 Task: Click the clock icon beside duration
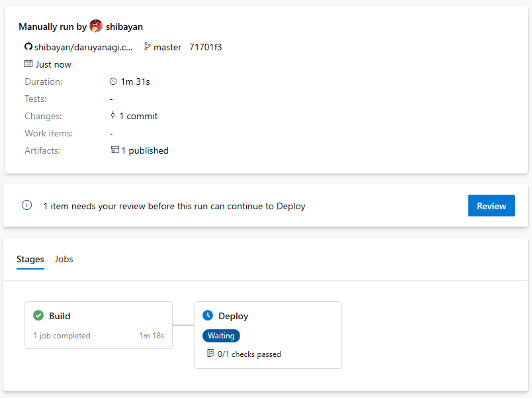[x=113, y=81]
